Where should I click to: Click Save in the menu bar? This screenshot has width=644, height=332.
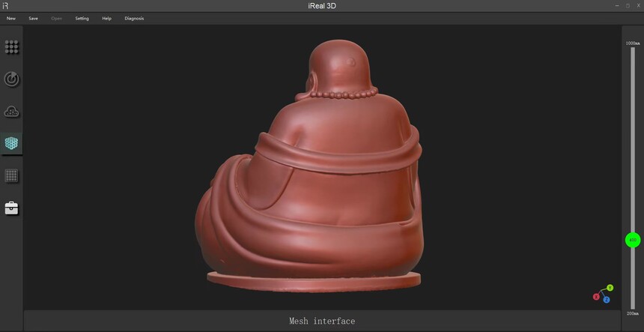(x=33, y=19)
